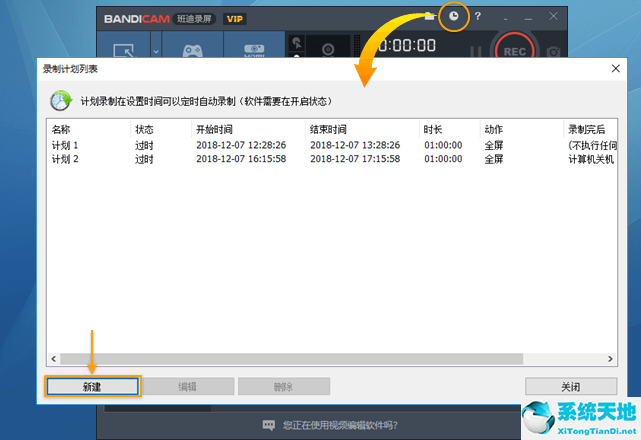641x440 pixels.
Task: Click the 删除 button
Action: tap(284, 386)
